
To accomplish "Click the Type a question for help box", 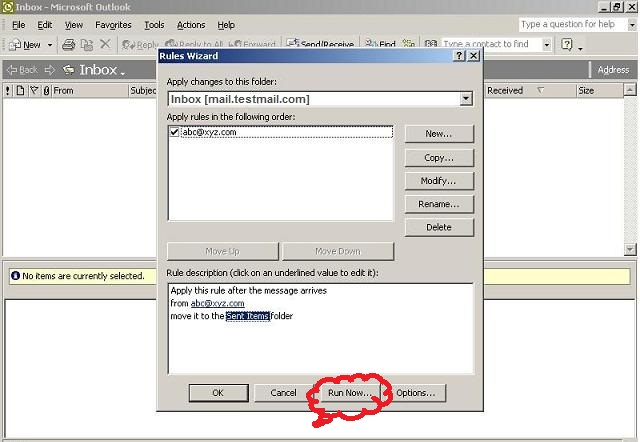I will tap(572, 24).
